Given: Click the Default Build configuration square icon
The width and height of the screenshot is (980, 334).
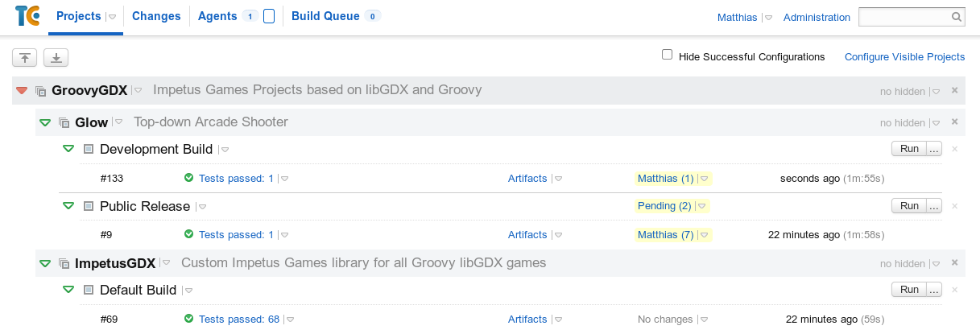Looking at the screenshot, I should [x=89, y=290].
